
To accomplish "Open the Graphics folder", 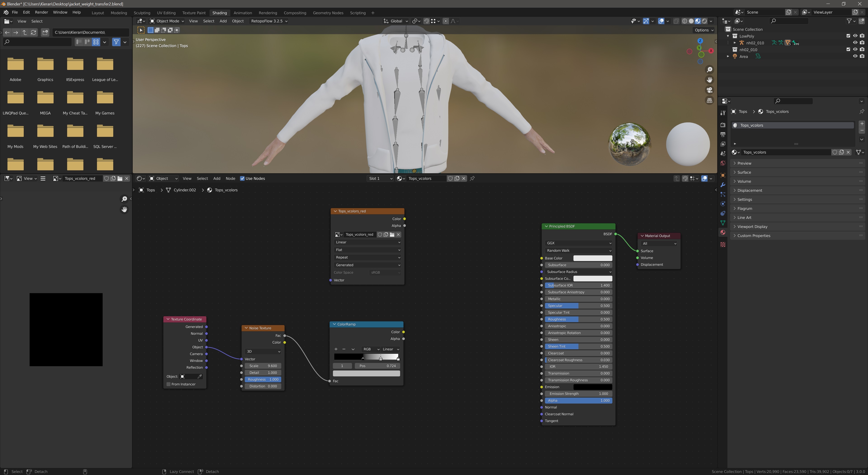I will [x=45, y=69].
